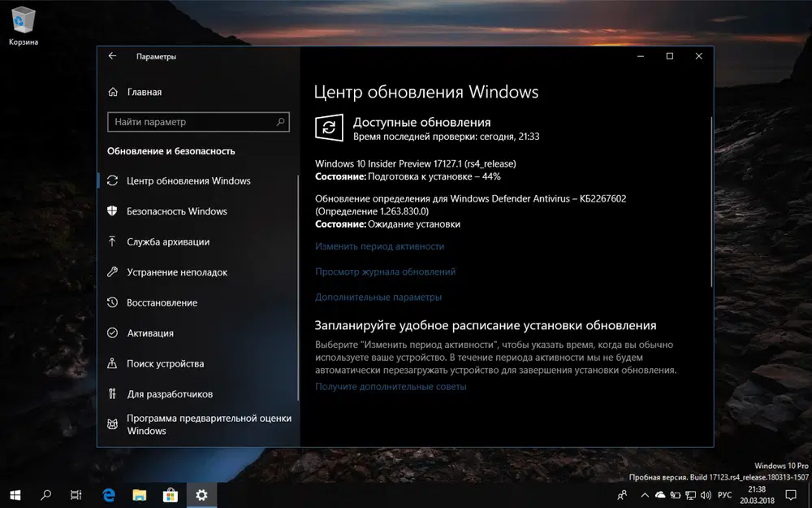Viewport: 812px width, 508px height.
Task: Open the Windows Start menu
Action: 15,495
